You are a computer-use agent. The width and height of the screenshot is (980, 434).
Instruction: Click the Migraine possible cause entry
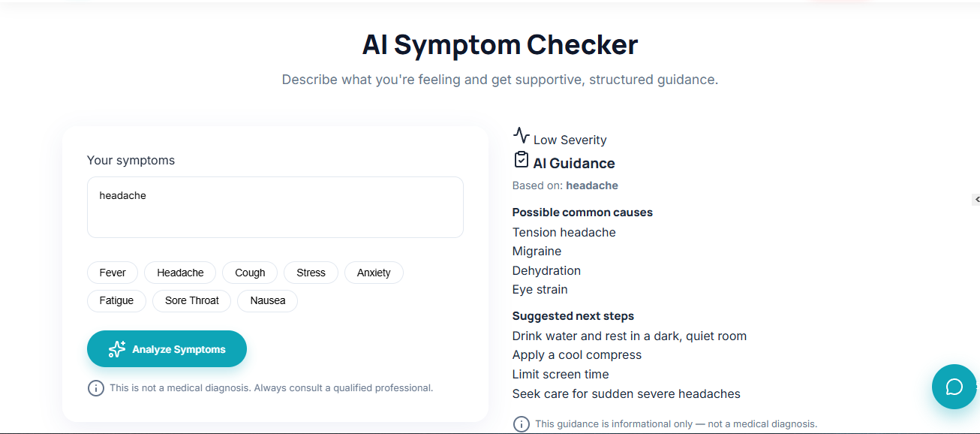coord(537,251)
